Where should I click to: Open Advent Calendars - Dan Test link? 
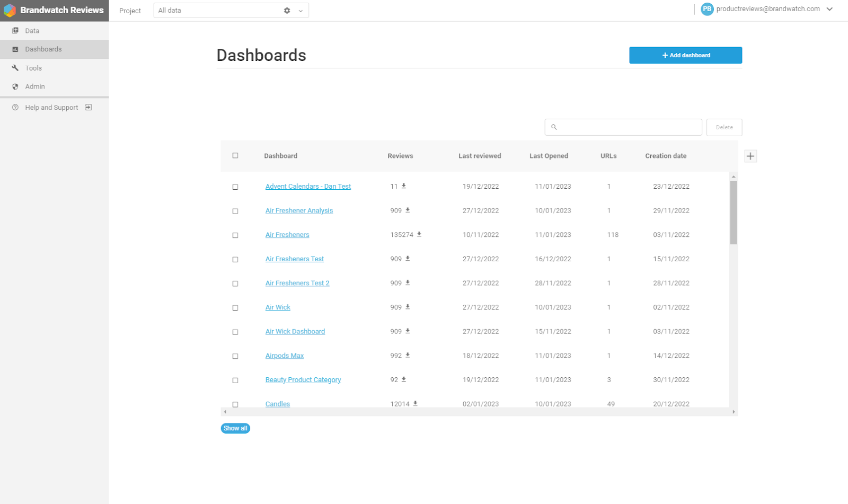(x=308, y=187)
